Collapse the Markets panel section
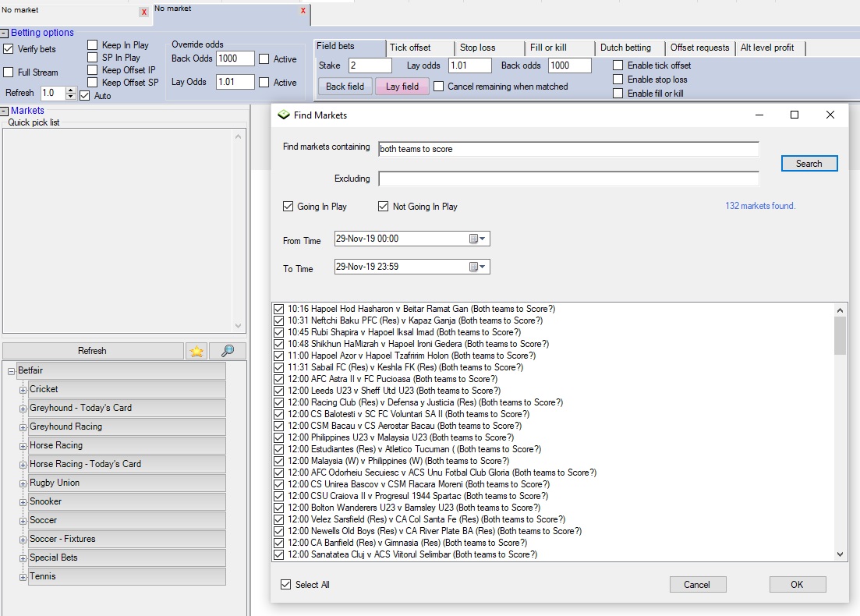 click(5, 111)
